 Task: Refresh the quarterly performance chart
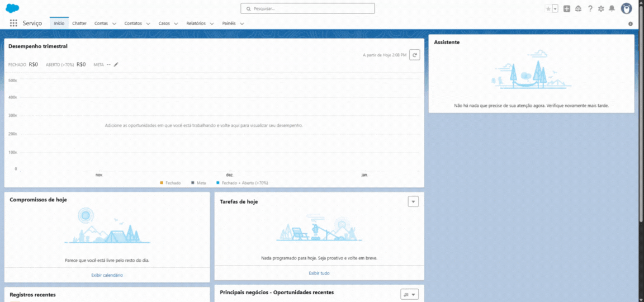point(414,55)
